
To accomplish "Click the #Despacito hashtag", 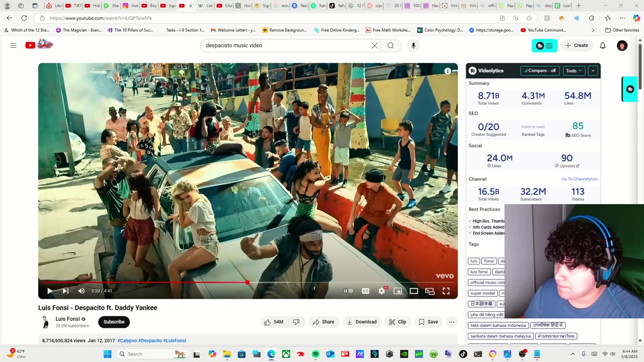I will (x=150, y=340).
